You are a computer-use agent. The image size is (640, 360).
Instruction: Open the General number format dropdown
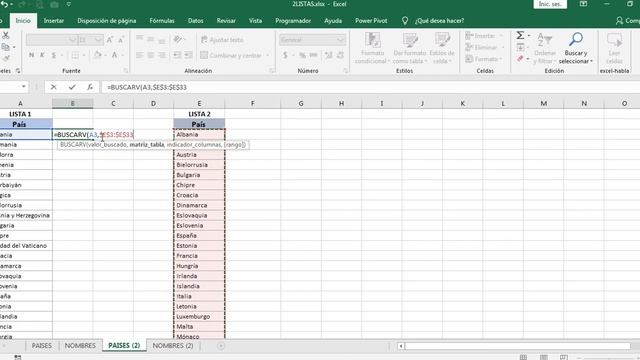point(340,40)
